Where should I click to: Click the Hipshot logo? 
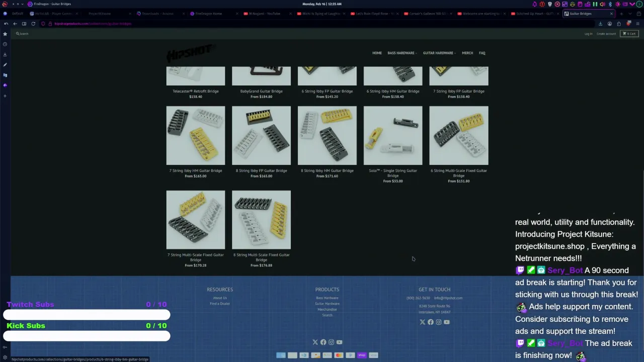point(190,52)
